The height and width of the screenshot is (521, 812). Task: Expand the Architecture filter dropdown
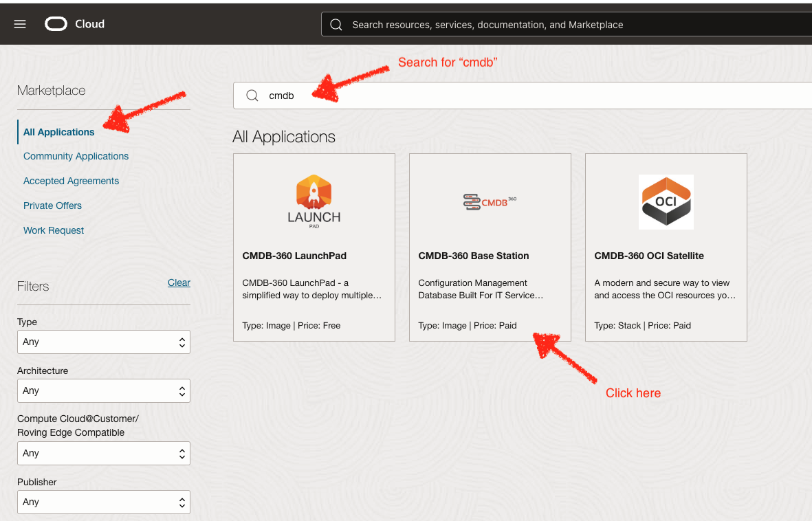point(104,390)
